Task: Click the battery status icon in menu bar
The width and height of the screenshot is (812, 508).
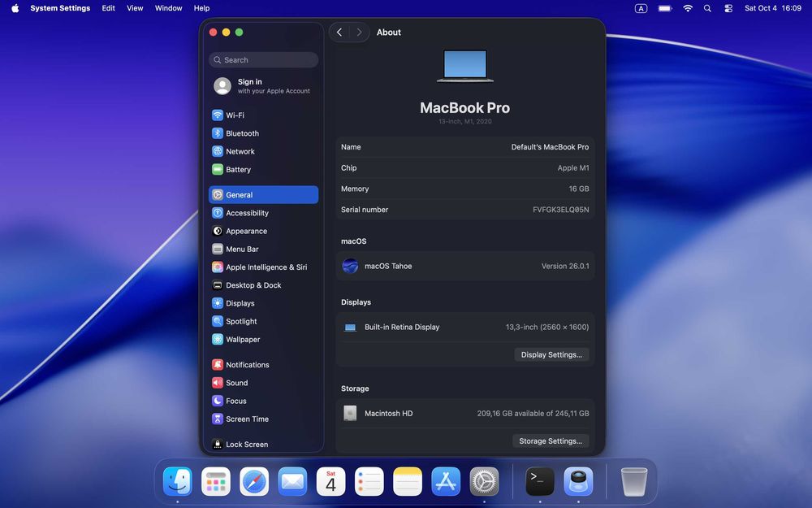Action: [x=665, y=8]
